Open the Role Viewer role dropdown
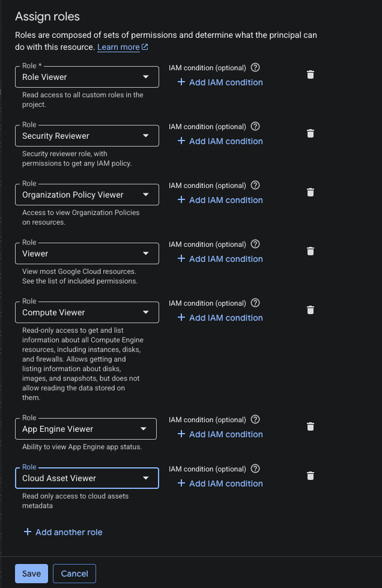 pyautogui.click(x=87, y=77)
